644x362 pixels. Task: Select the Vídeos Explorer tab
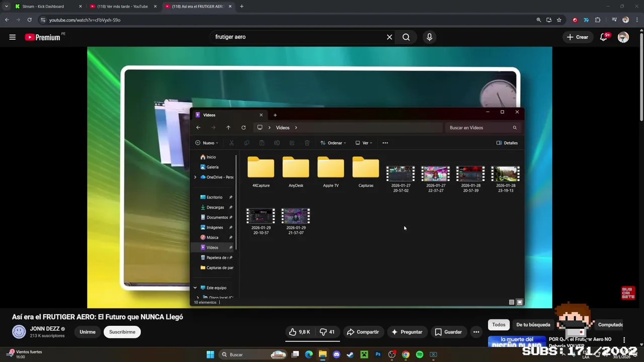(229, 115)
